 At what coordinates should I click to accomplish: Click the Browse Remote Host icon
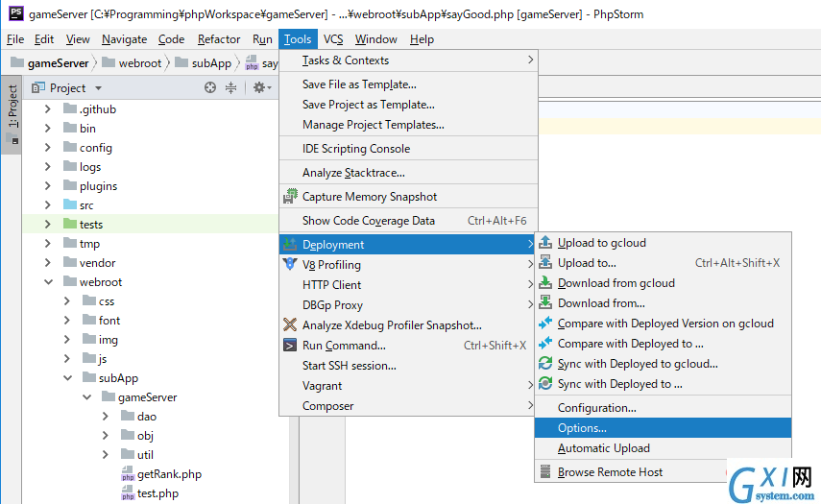click(x=545, y=471)
